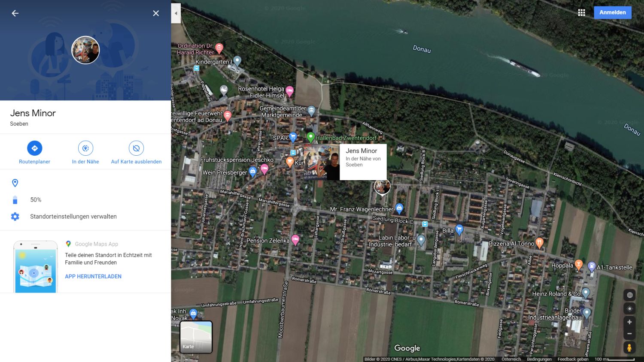
Task: Open Standorteinstellungen verwalten settings
Action: [x=73, y=217]
